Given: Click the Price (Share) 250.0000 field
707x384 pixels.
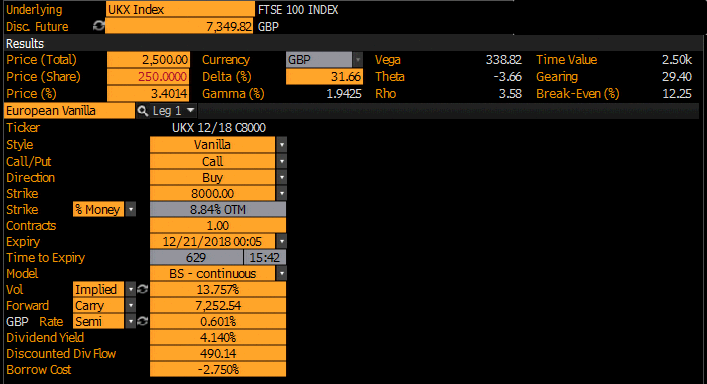Looking at the screenshot, I should [148, 77].
